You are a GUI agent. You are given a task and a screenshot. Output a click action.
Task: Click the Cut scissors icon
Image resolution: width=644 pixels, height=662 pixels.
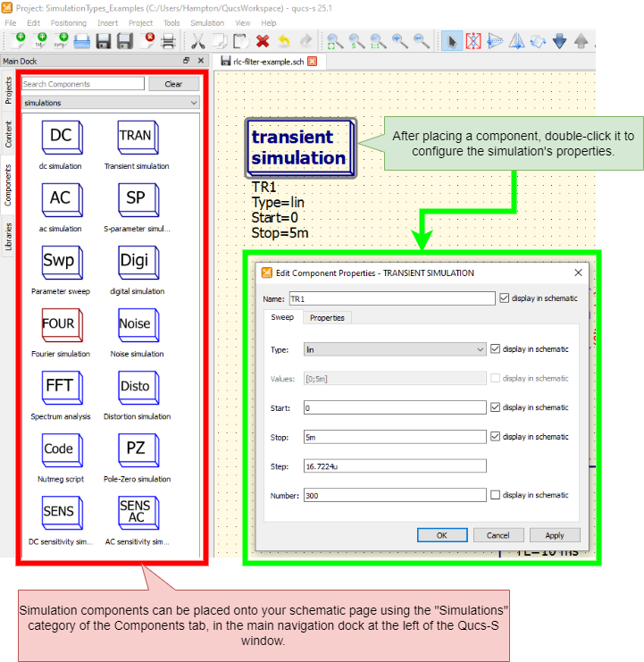197,41
